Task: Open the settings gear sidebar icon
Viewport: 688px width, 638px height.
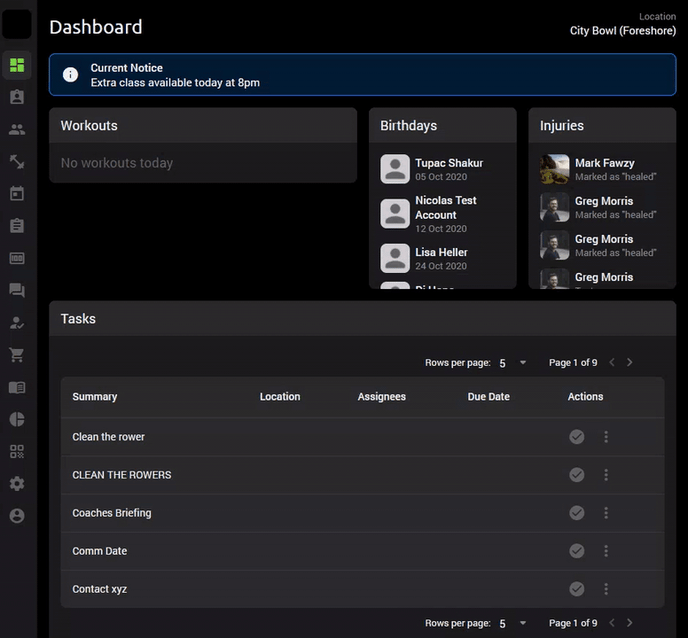Action: (x=17, y=484)
